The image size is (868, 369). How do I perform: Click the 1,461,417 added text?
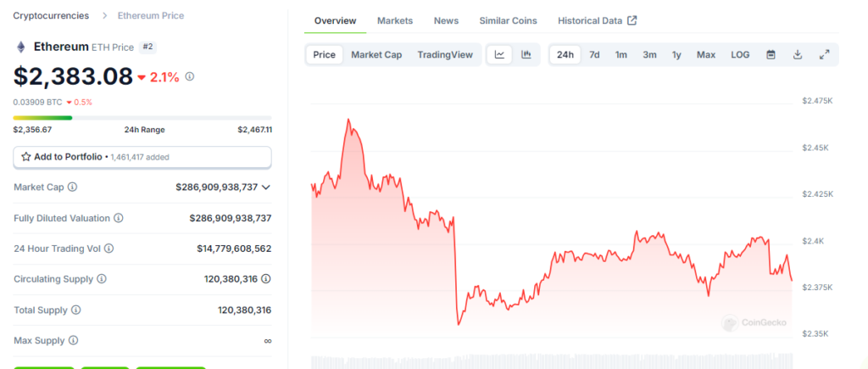pyautogui.click(x=140, y=157)
